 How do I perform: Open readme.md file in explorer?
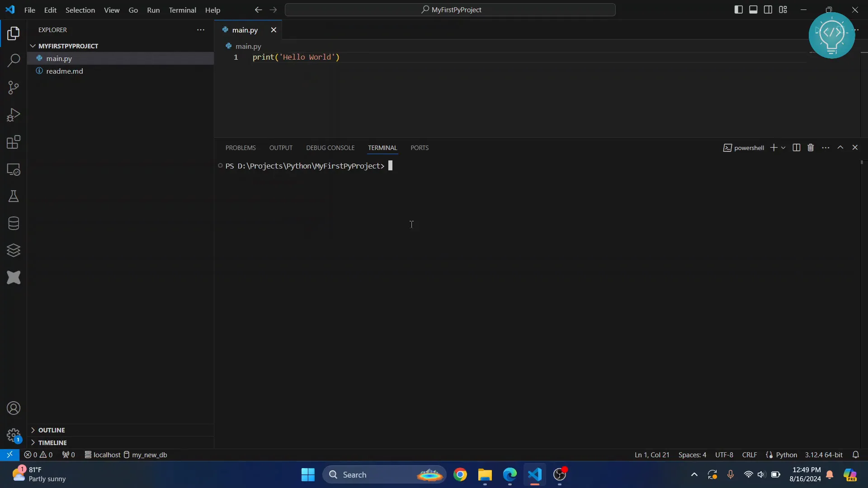click(x=64, y=70)
